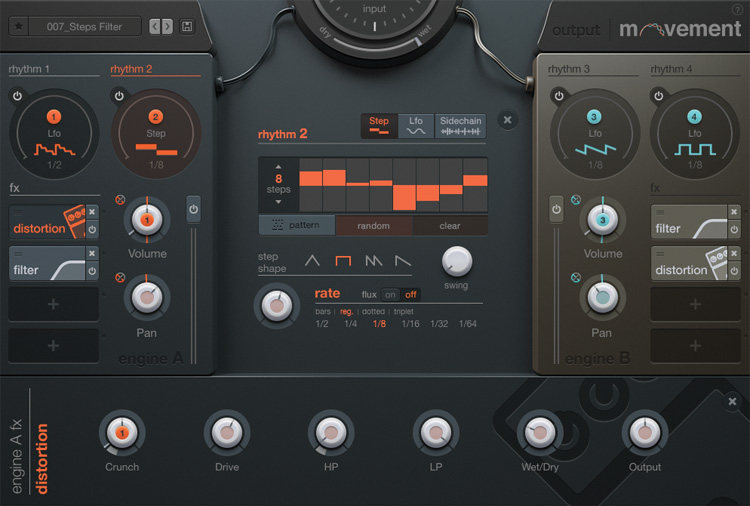Toggle engine A filter power
This screenshot has height=506, width=750.
[92, 271]
